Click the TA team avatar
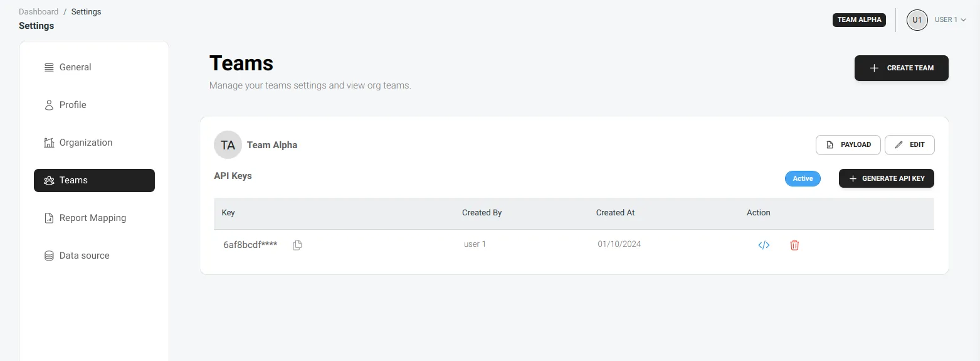The image size is (980, 361). click(x=228, y=145)
